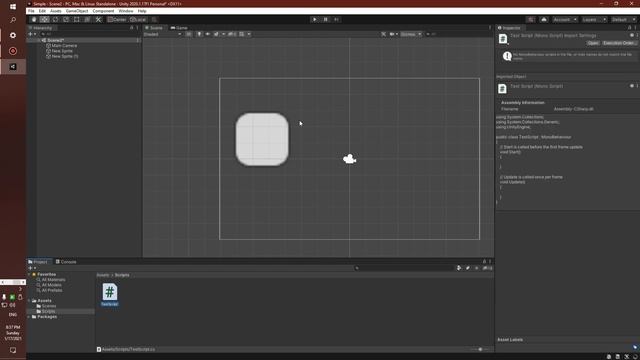Open scene camera settings icon
640x360 pixels.
(x=392, y=34)
